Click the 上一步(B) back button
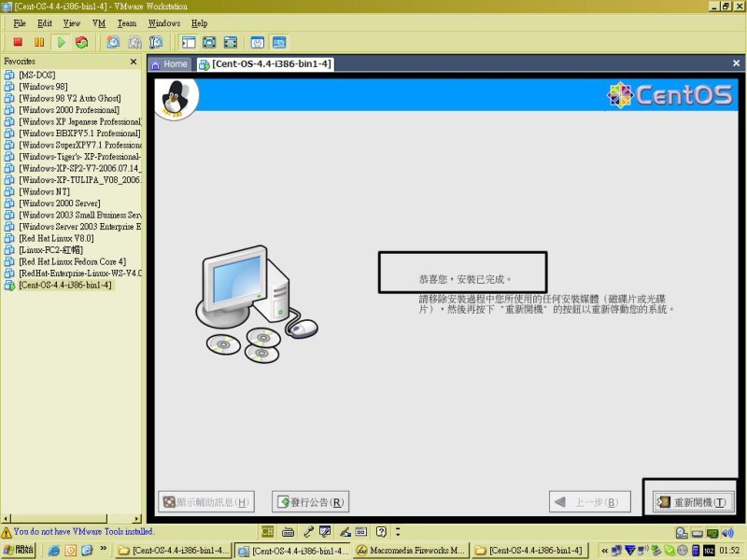This screenshot has width=747, height=560. 590,502
